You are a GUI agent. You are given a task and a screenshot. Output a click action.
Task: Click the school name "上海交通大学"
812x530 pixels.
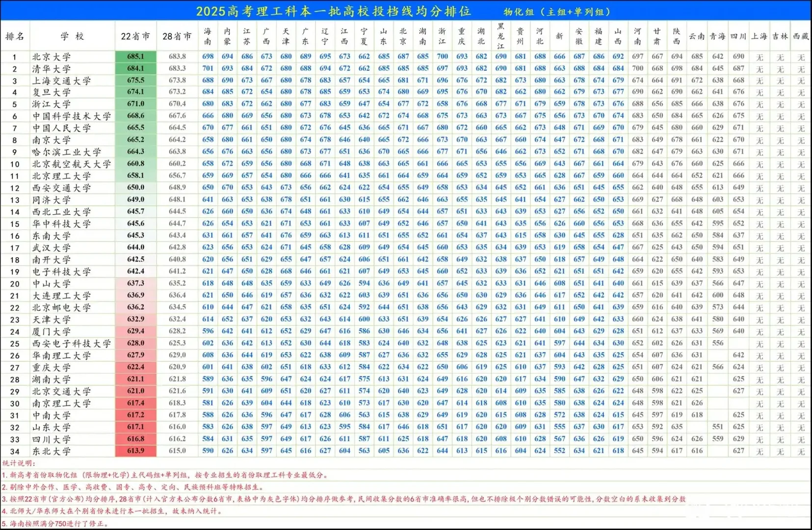pos(61,80)
